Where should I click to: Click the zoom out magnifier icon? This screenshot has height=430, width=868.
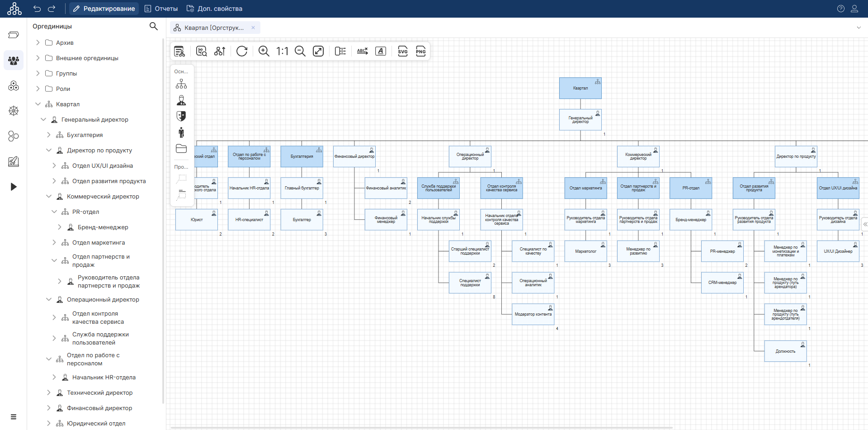(x=300, y=51)
